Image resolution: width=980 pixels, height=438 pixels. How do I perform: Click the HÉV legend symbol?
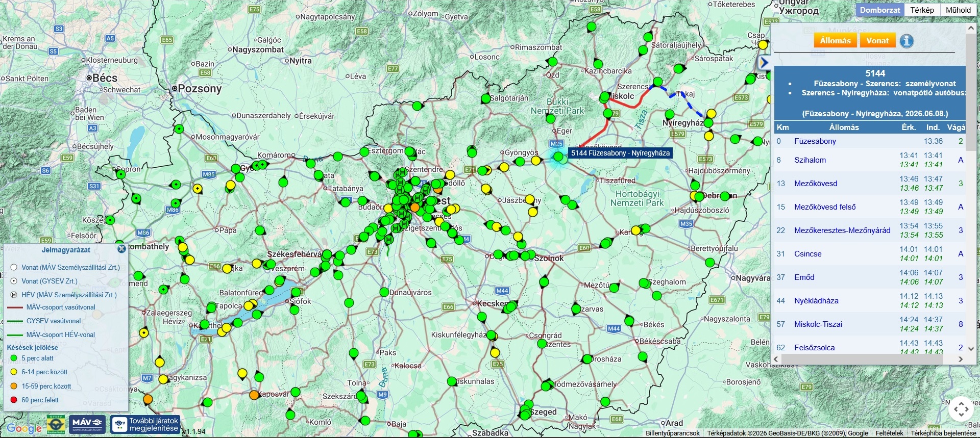14,295
